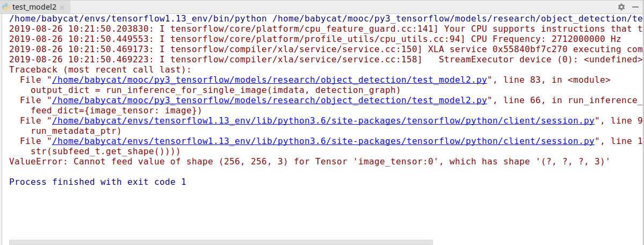Select the test_model2 tab
This screenshot has width=644, height=245.
pos(33,7)
